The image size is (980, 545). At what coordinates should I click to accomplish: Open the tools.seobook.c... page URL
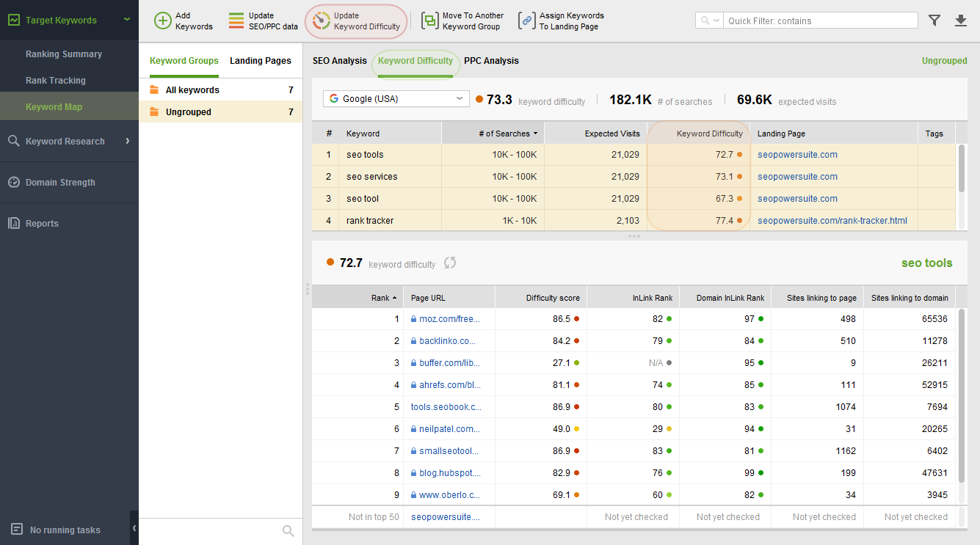click(x=446, y=407)
